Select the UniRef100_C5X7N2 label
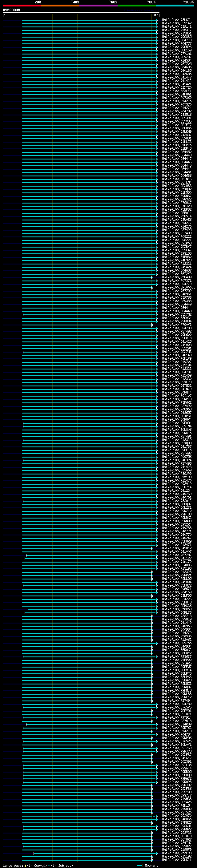 coord(177,314)
